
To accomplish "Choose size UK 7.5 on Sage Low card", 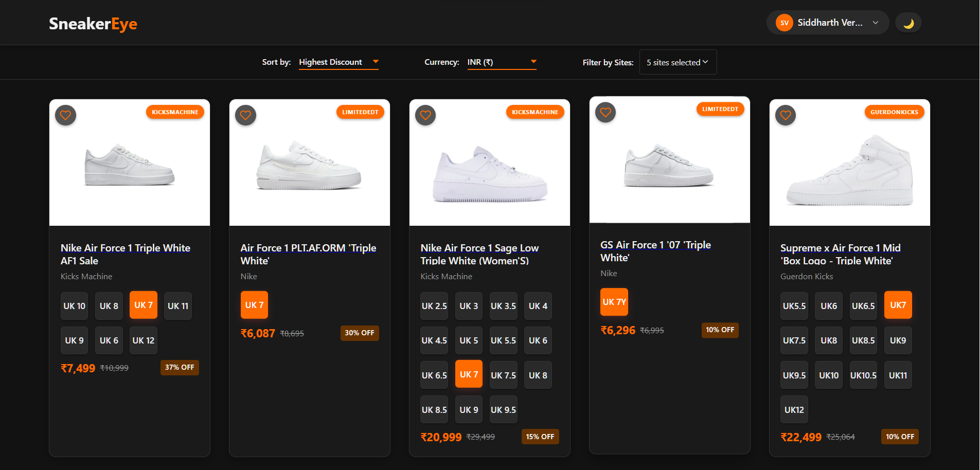I will click(x=503, y=375).
